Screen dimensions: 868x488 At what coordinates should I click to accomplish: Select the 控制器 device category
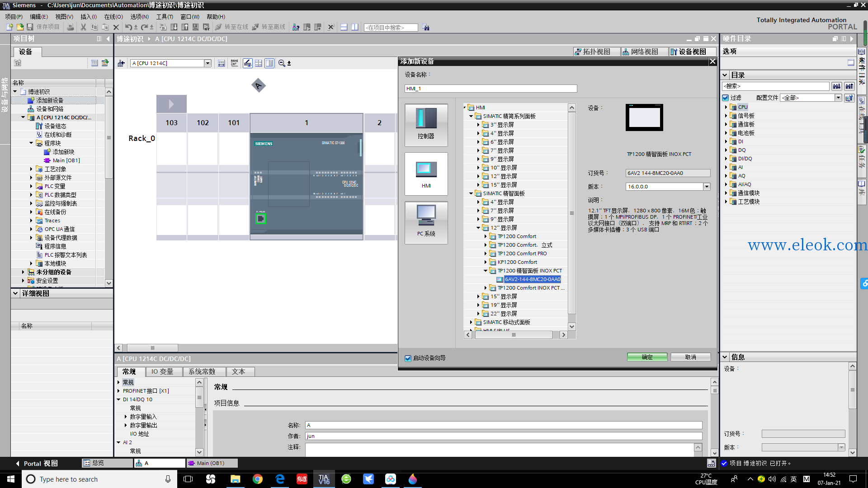pyautogui.click(x=426, y=125)
